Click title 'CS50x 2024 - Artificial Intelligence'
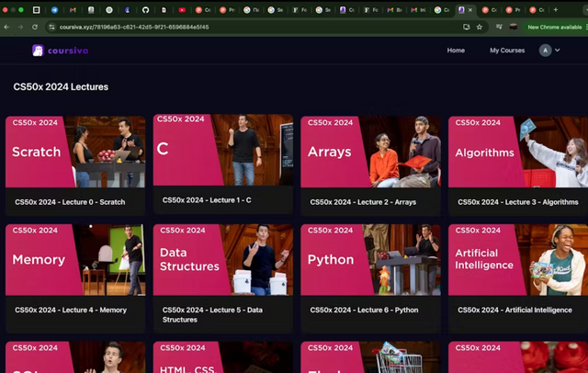The height and width of the screenshot is (373, 588). pyautogui.click(x=514, y=310)
